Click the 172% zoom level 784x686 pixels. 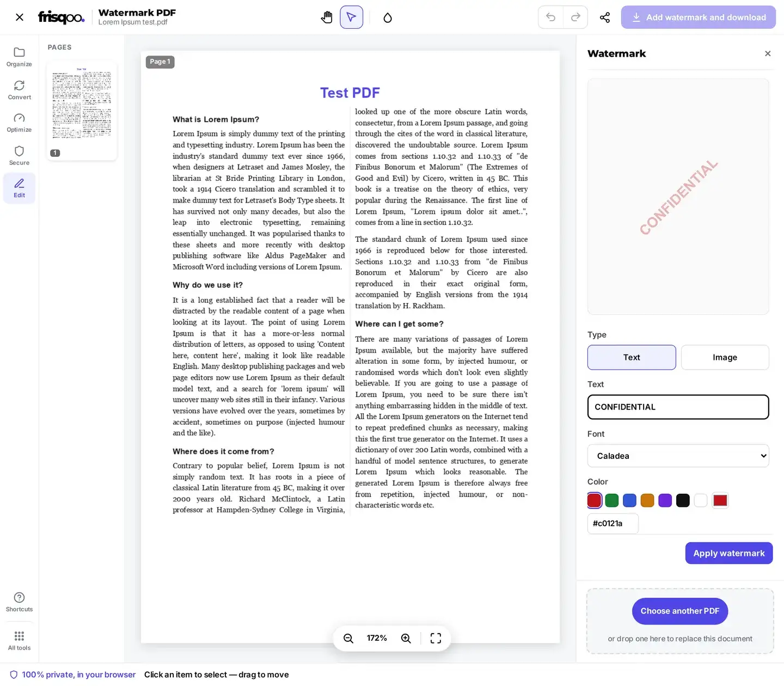377,638
